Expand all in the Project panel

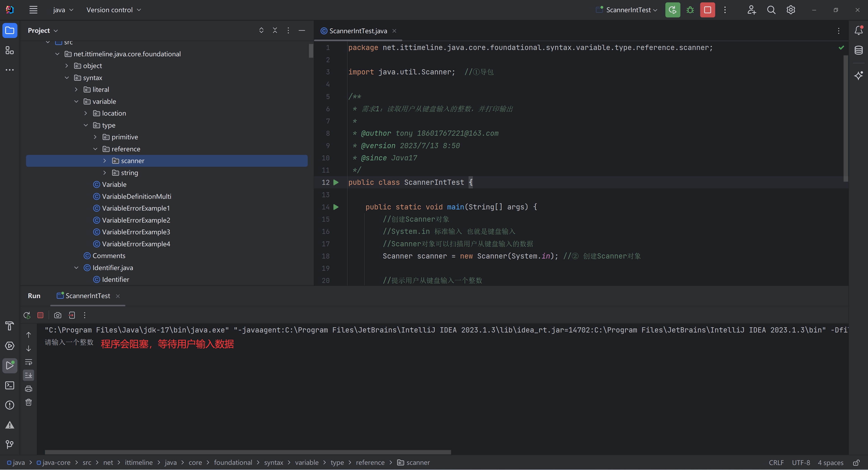point(261,30)
